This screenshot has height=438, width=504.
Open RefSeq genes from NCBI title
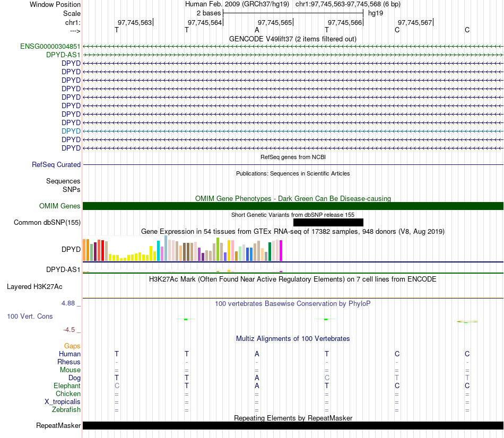[293, 157]
